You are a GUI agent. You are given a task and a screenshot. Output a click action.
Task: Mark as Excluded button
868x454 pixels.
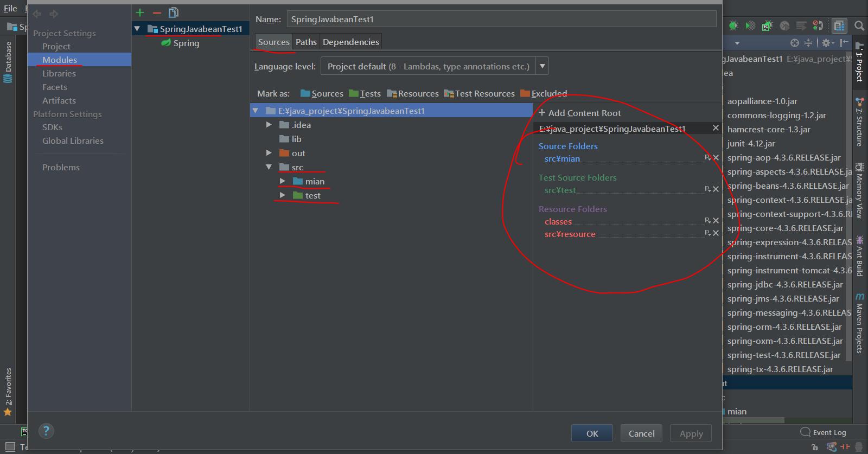pos(544,93)
